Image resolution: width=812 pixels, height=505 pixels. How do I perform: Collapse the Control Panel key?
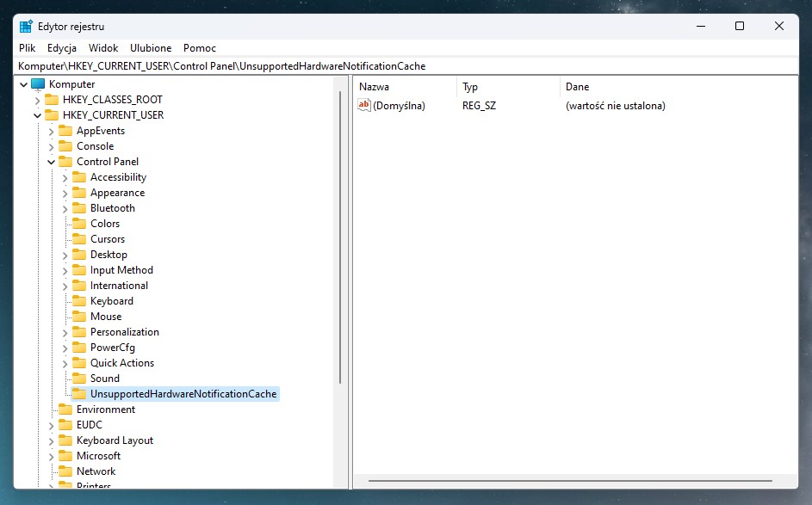[x=51, y=162]
